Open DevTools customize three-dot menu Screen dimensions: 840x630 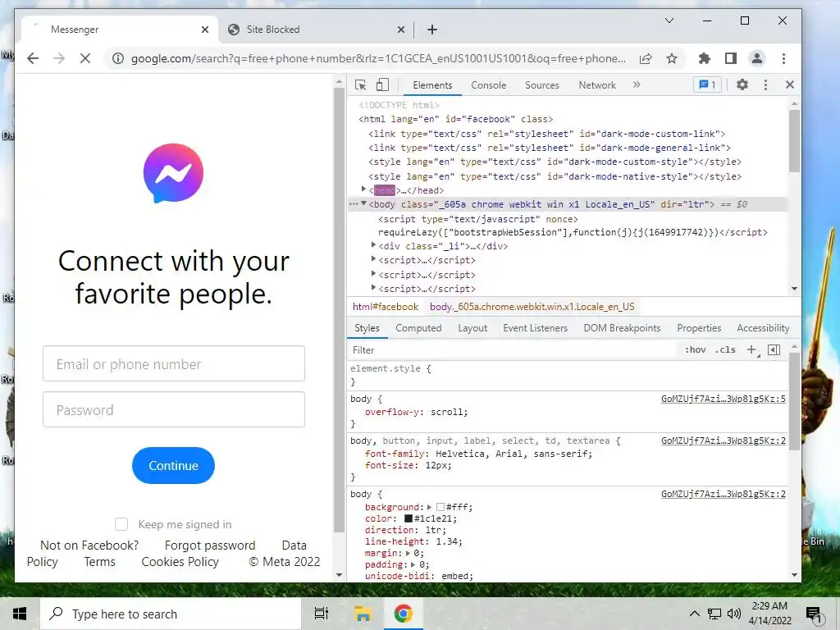765,84
